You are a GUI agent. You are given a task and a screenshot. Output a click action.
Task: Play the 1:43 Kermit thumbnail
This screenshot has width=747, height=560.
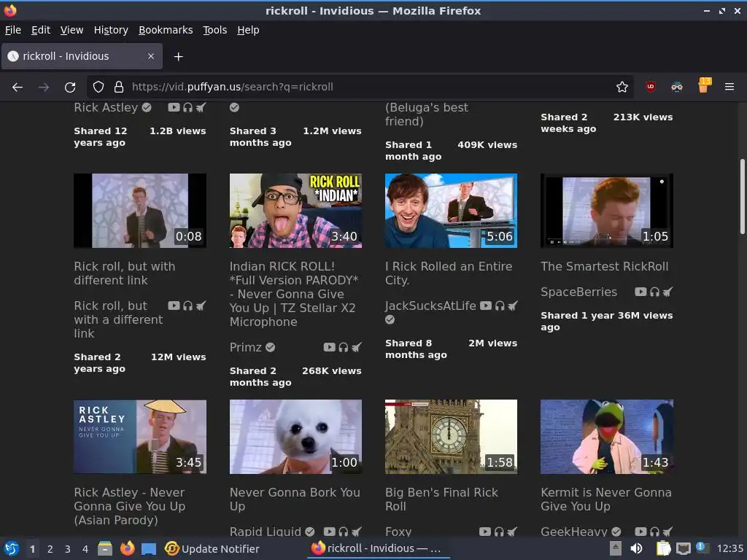coord(606,437)
